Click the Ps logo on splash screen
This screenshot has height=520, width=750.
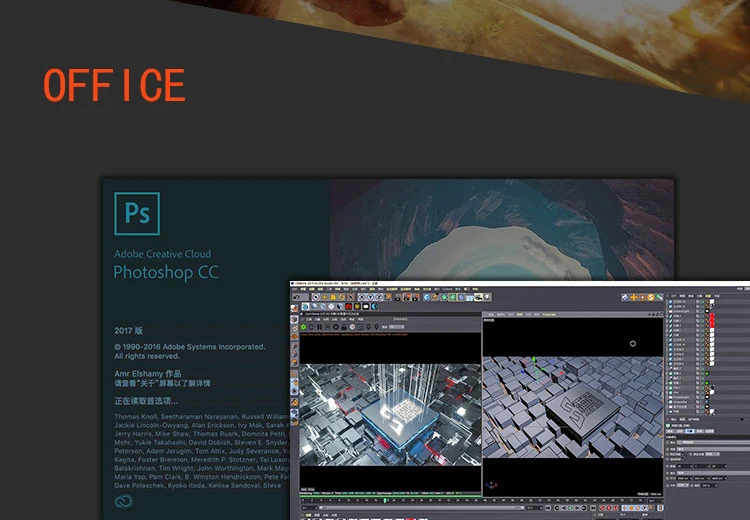click(137, 213)
